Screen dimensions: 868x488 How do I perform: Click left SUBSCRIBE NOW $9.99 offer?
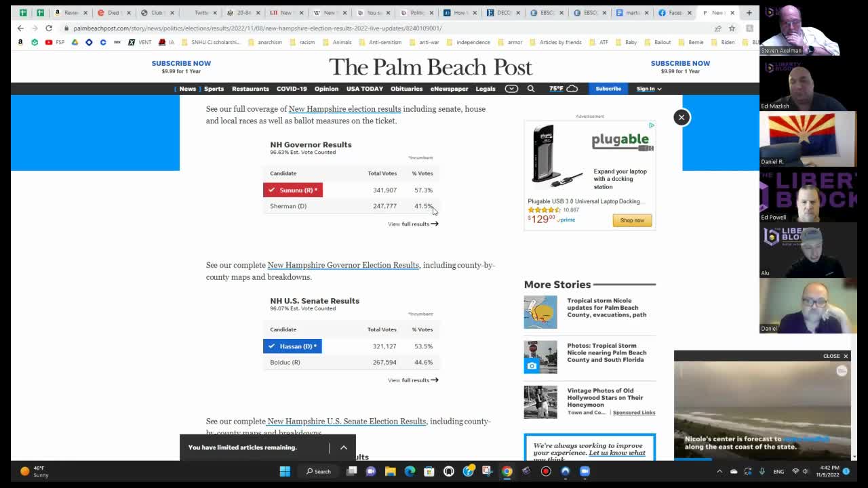[181, 66]
